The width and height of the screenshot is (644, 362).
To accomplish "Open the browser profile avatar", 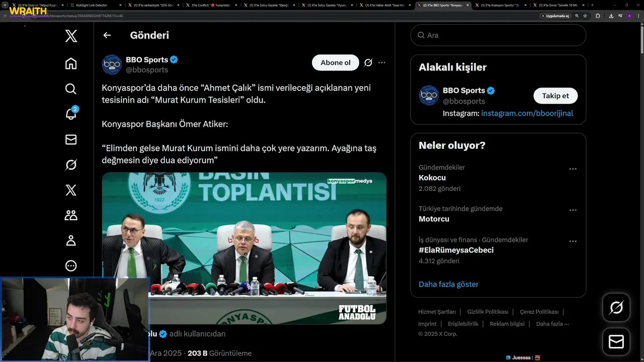I will (629, 16).
